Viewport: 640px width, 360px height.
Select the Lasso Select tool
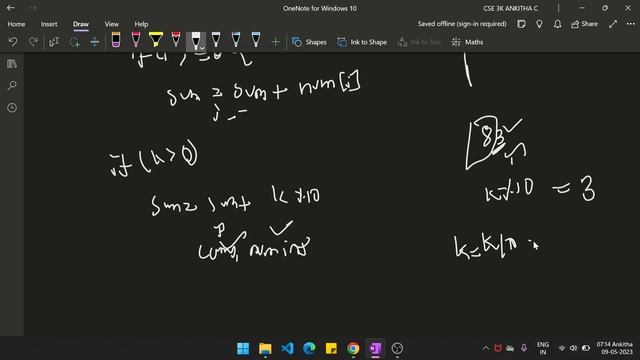point(74,42)
